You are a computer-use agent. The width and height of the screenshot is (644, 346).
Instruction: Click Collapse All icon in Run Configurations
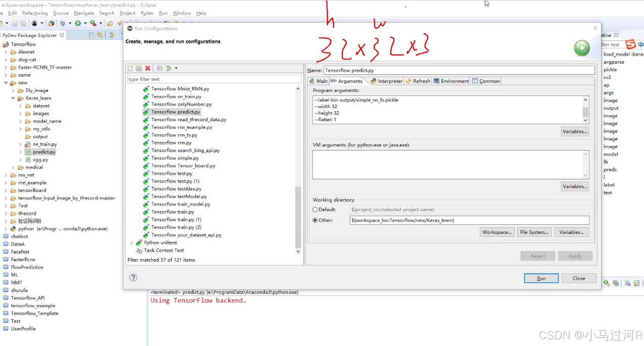coord(160,68)
